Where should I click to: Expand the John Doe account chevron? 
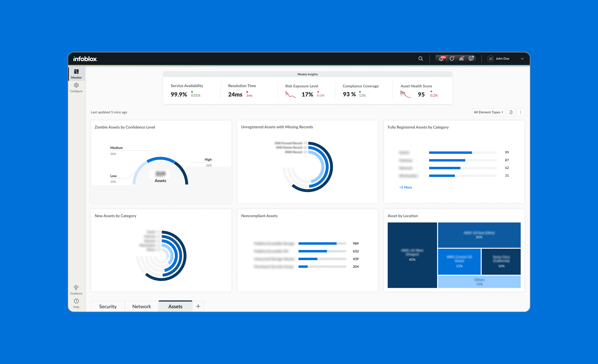tap(522, 59)
